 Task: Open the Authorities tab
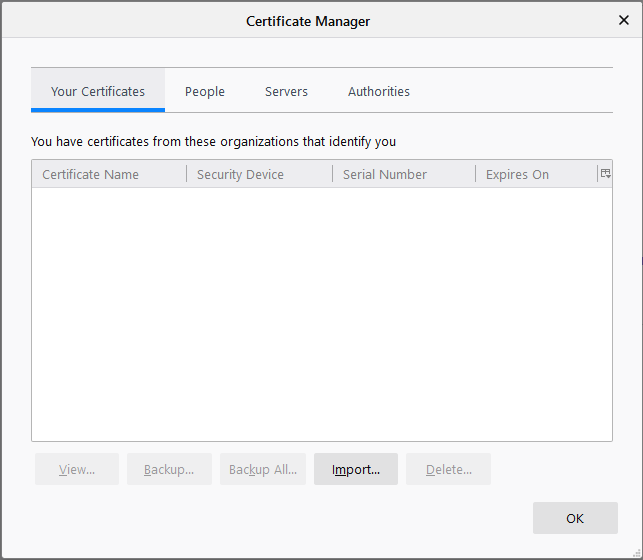pos(378,91)
